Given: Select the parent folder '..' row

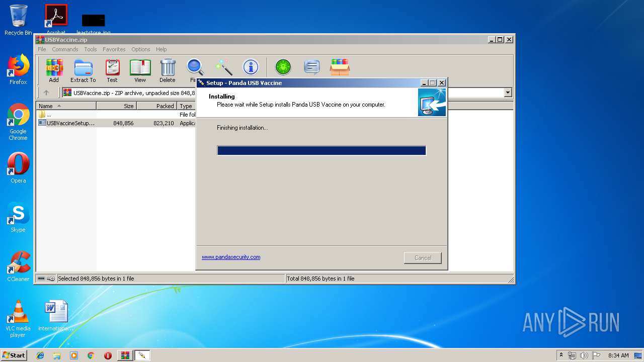Looking at the screenshot, I should point(117,115).
